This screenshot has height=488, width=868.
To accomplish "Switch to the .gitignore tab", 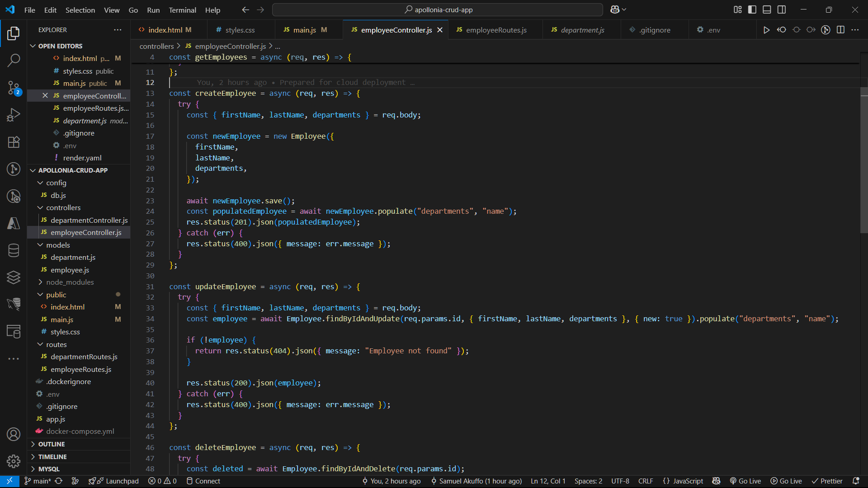I will tap(655, 30).
